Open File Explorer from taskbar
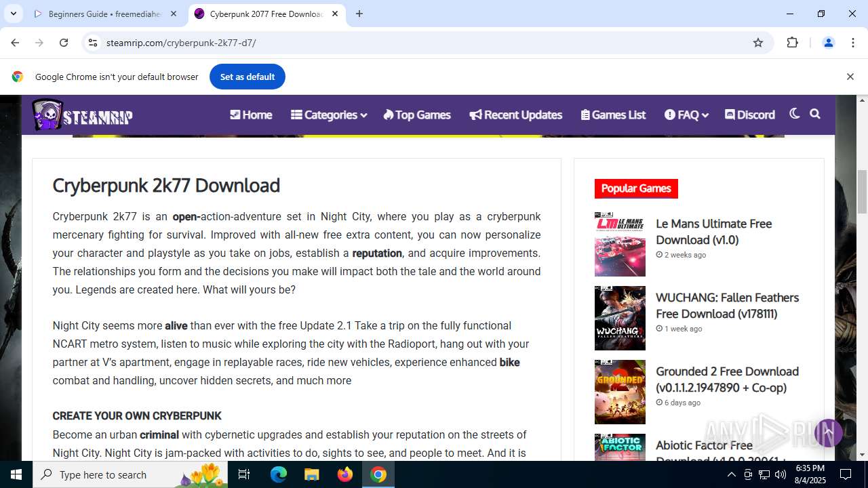 click(x=311, y=474)
